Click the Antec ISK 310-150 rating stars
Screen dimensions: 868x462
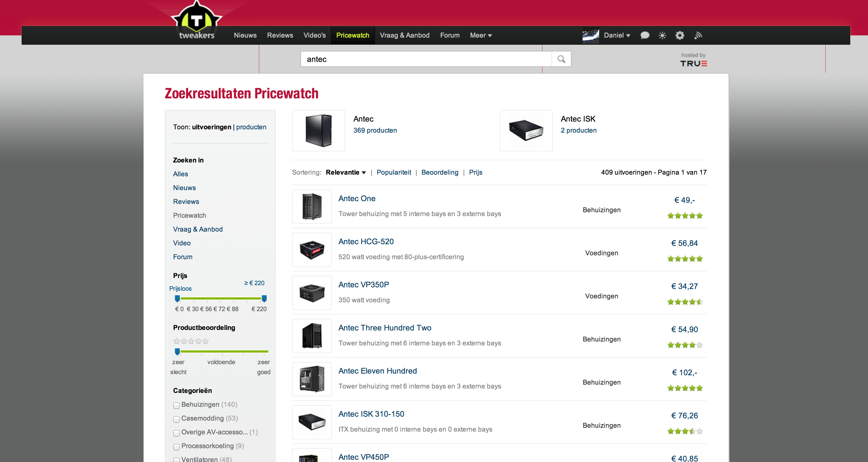[x=685, y=431]
